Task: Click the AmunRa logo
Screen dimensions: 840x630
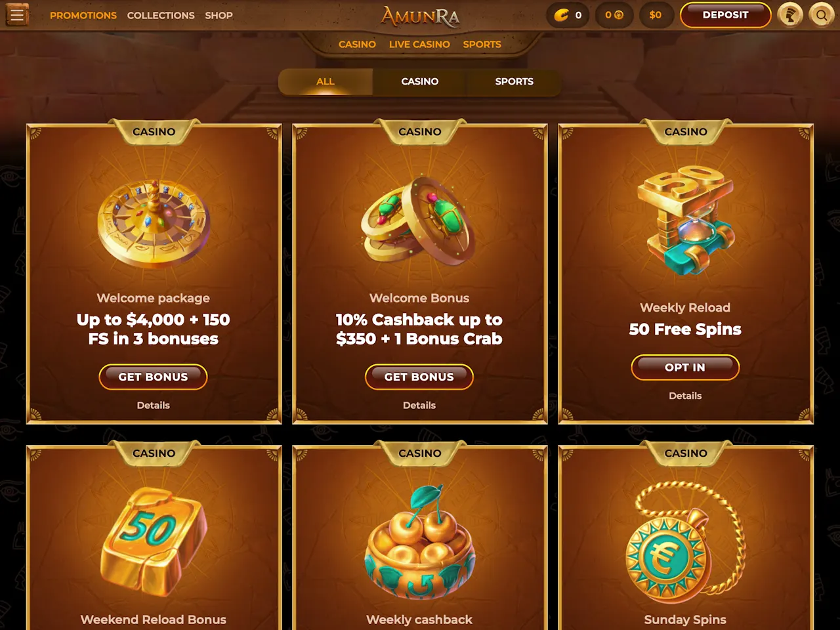Action: click(420, 16)
